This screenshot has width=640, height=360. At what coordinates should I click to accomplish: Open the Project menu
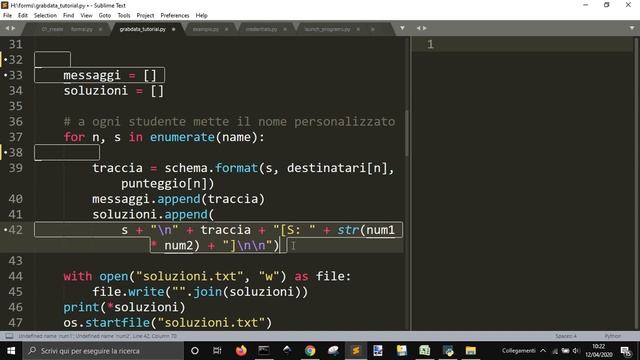coord(145,16)
